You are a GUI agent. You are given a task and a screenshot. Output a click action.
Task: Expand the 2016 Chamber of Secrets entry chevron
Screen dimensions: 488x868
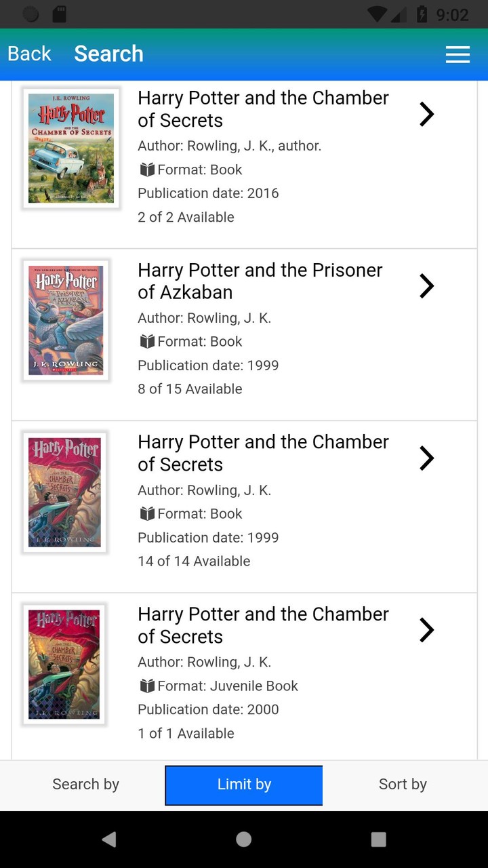point(426,114)
